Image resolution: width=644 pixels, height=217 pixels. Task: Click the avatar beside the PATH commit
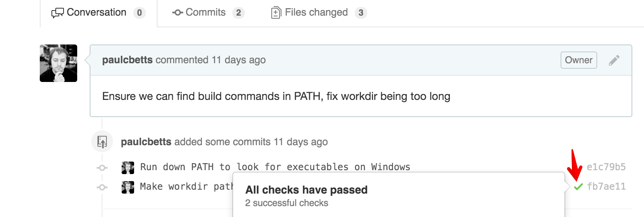128,168
